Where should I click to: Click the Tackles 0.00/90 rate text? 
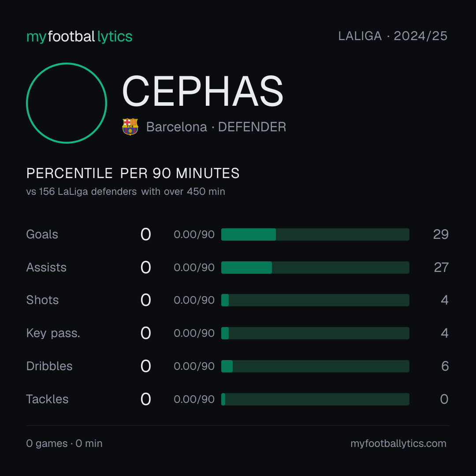[x=194, y=399]
